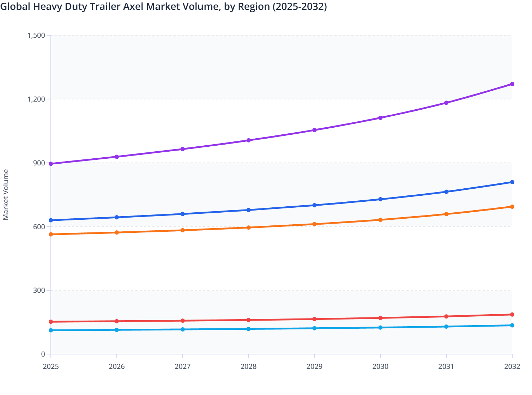Screen dimensions: 532x395
Task: Select the dark blue point at 2026
Action: [x=117, y=217]
